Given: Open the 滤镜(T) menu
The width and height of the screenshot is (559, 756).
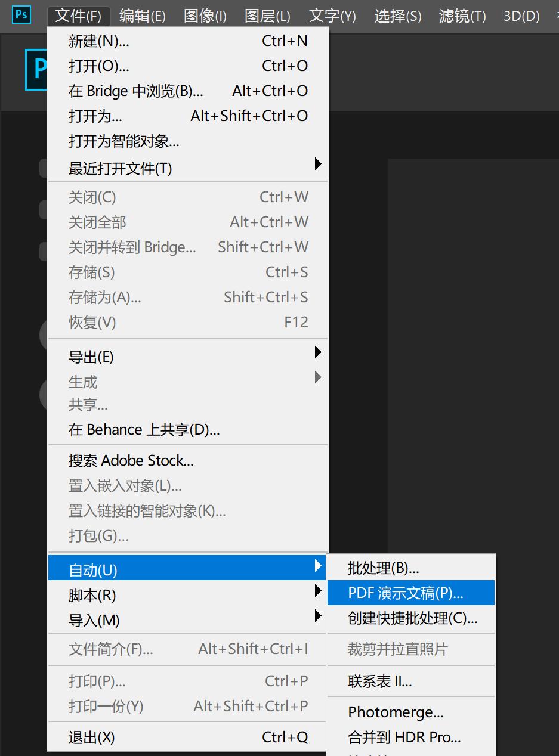Looking at the screenshot, I should tap(462, 16).
